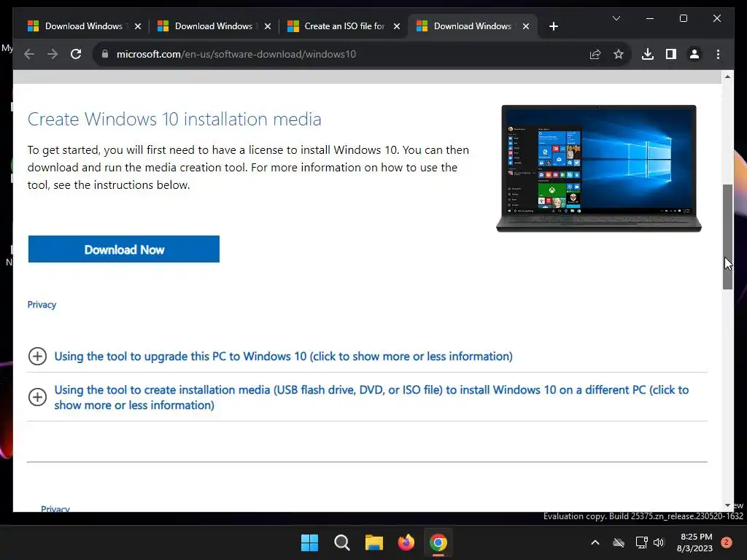This screenshot has width=747, height=560.
Task: Launch Firefox from the taskbar
Action: pyautogui.click(x=406, y=542)
